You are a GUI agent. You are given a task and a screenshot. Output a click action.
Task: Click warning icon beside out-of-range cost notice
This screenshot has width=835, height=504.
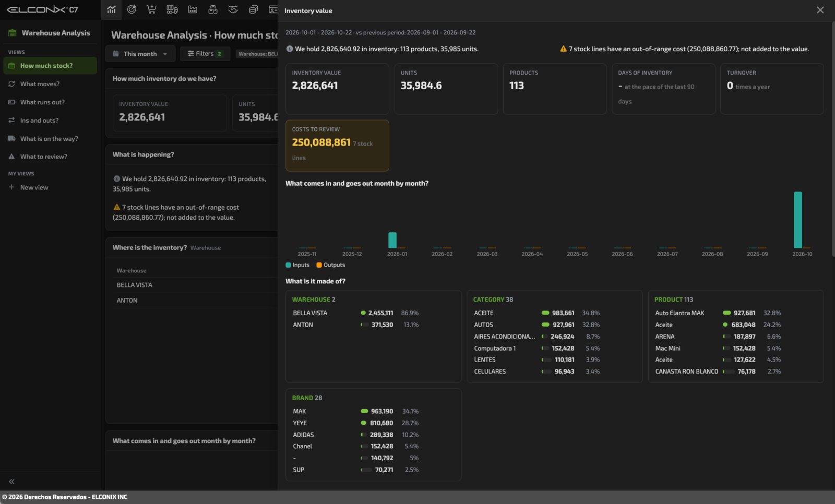(x=563, y=49)
